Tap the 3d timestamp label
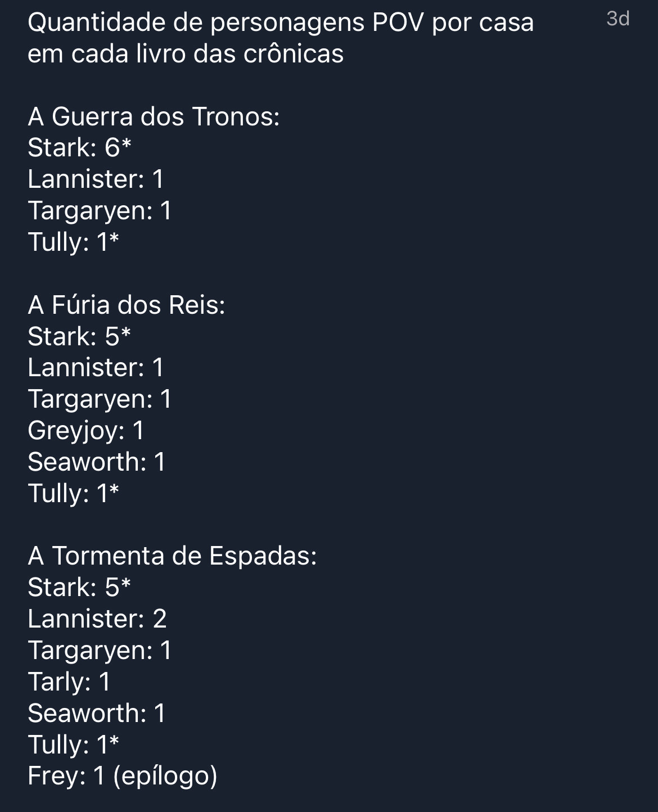The height and width of the screenshot is (812, 658). (618, 19)
